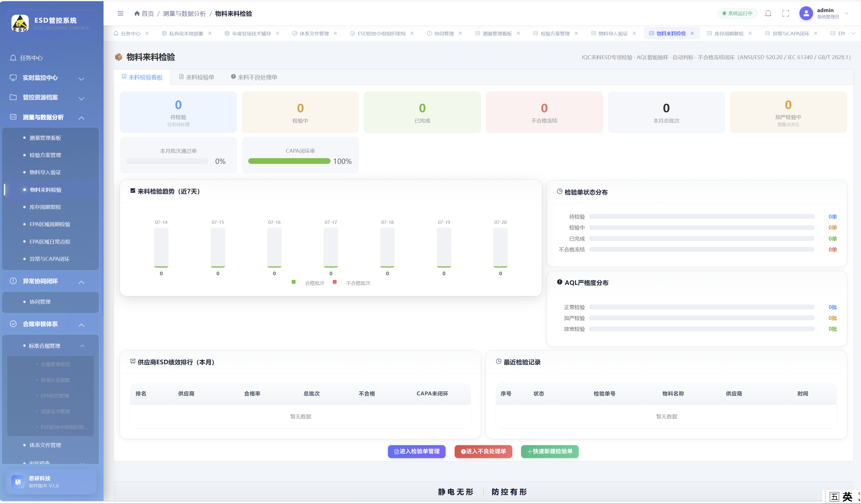Switch to the 来料不良处理单 tab
The height and width of the screenshot is (504, 861).
pyautogui.click(x=254, y=77)
